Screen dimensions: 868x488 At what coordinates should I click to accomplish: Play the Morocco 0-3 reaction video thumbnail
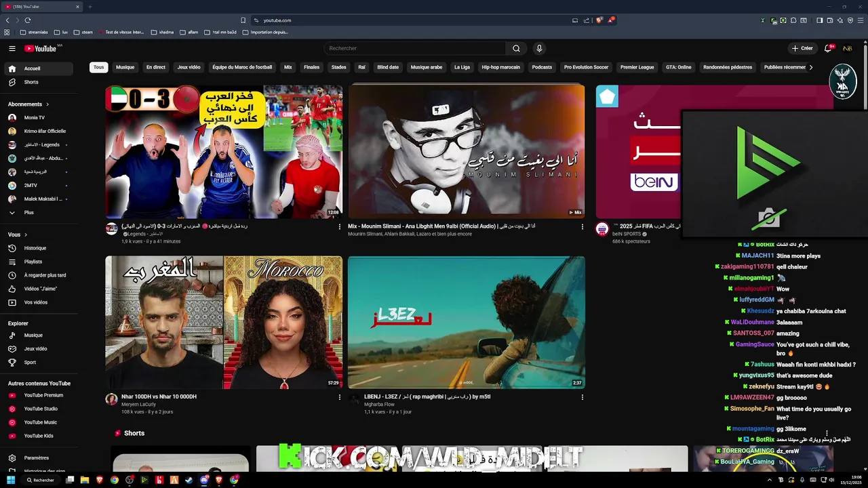click(x=224, y=152)
